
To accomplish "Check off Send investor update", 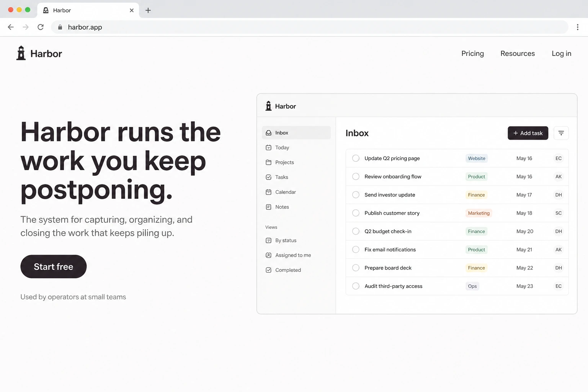I will coord(356,195).
